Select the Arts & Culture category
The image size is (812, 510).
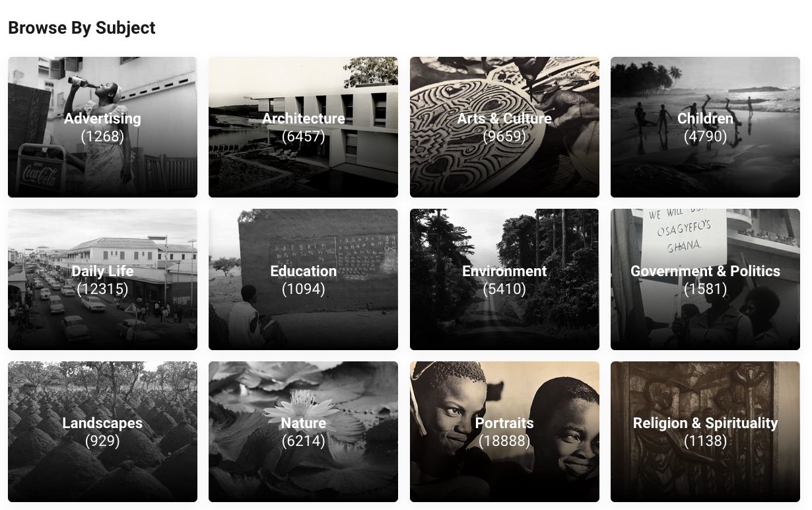click(504, 127)
